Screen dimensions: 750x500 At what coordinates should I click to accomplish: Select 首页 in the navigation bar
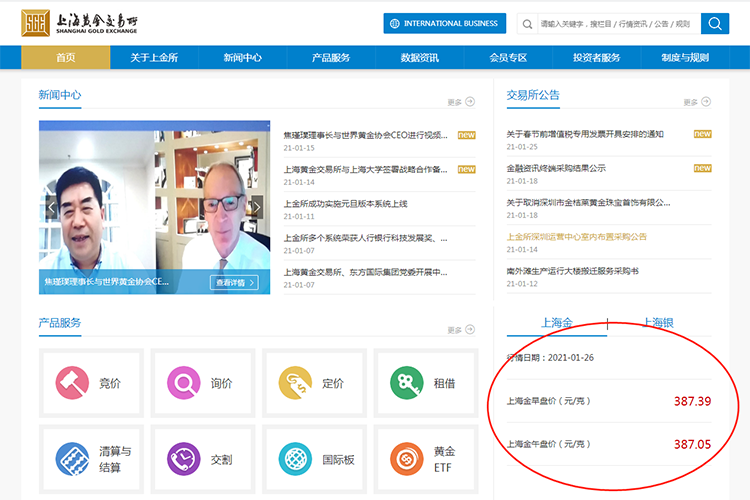[x=66, y=57]
